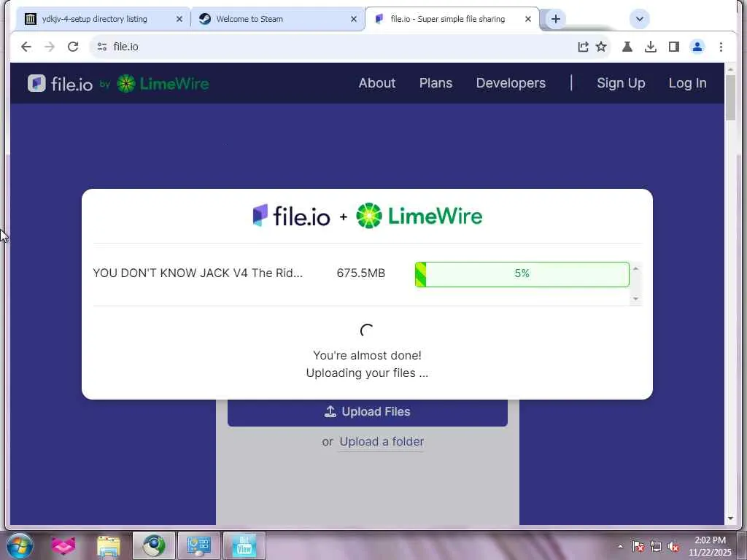Open the clock showing 2:02 PM

pos(710,546)
